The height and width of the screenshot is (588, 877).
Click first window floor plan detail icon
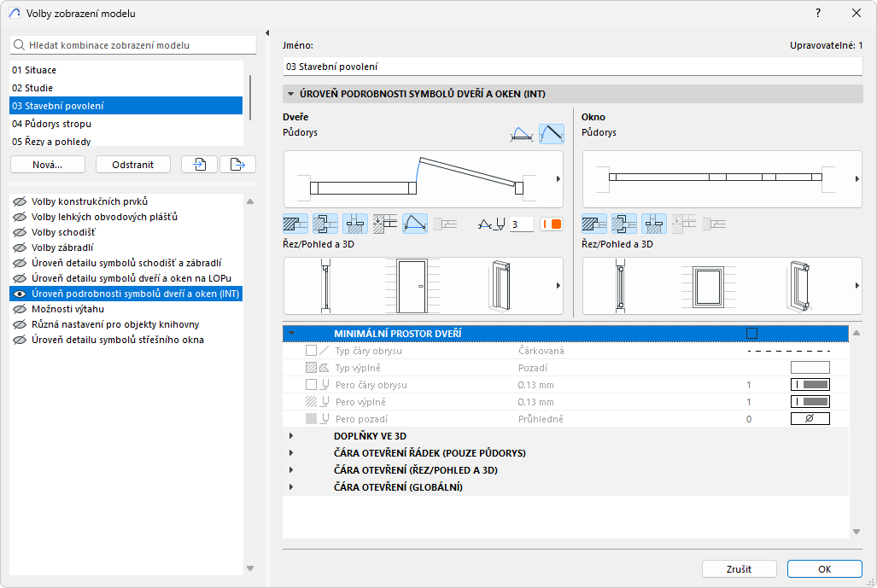pos(594,224)
